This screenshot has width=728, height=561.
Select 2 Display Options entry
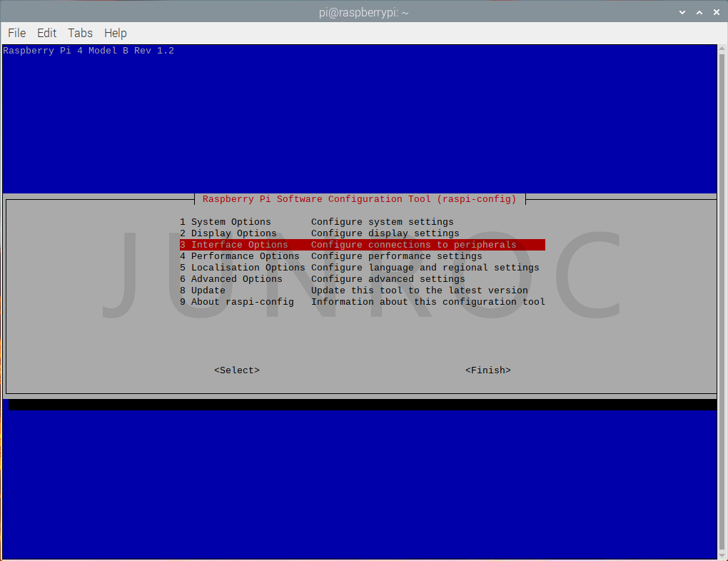point(362,233)
